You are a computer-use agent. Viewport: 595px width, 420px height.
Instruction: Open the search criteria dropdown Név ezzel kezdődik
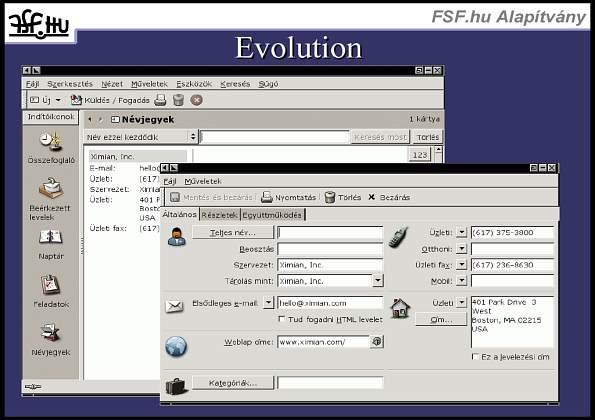(x=141, y=137)
